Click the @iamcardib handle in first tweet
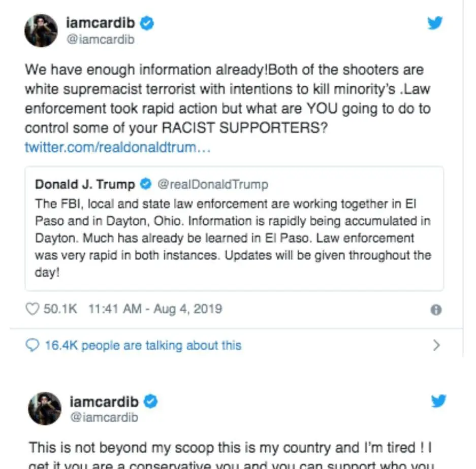This screenshot has height=469, width=476. [101, 39]
